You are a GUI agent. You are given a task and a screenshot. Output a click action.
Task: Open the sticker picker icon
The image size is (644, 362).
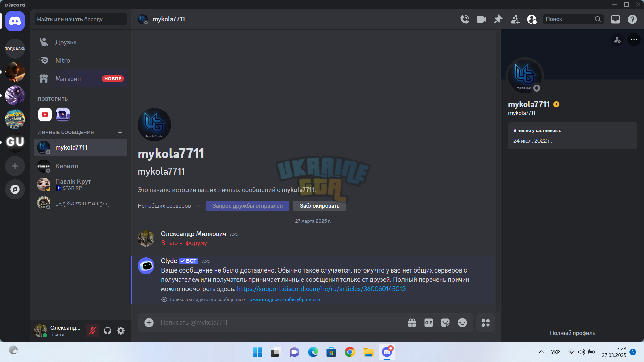pyautogui.click(x=445, y=322)
